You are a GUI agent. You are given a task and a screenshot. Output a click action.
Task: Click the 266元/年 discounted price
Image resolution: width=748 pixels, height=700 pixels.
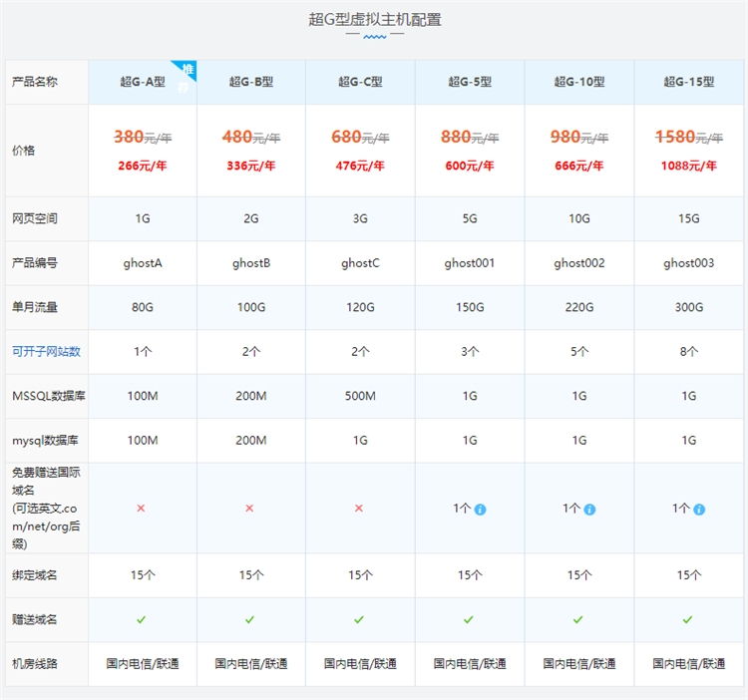coord(142,167)
